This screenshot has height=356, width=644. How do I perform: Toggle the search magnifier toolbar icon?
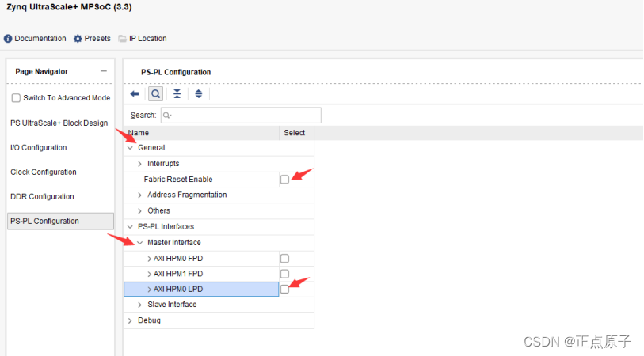coord(156,93)
